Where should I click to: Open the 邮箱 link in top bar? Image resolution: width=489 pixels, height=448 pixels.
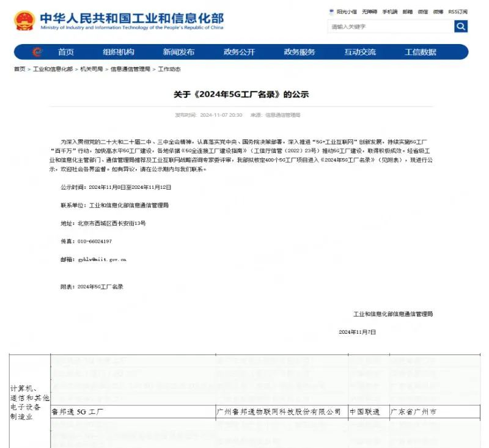[x=408, y=12]
